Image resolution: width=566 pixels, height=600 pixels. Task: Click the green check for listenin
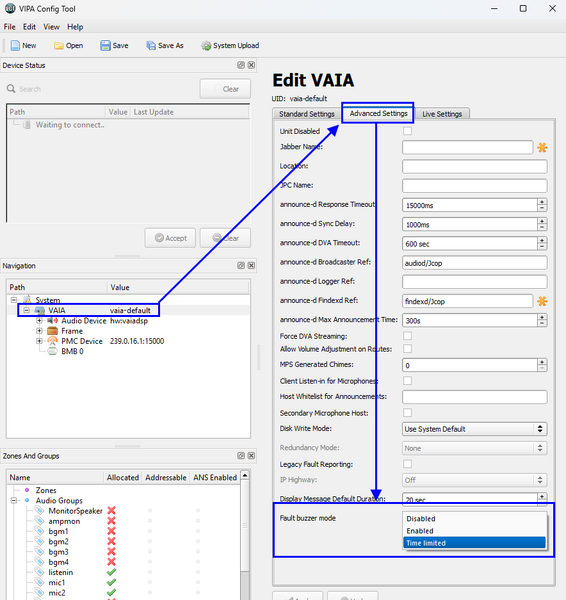click(x=111, y=572)
